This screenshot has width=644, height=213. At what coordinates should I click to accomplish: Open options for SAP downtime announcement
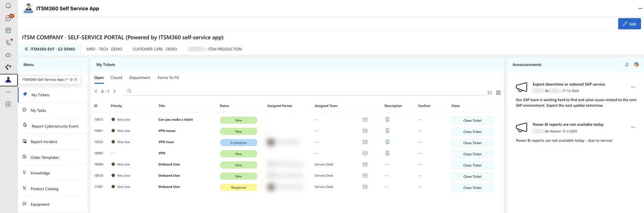[x=633, y=87]
